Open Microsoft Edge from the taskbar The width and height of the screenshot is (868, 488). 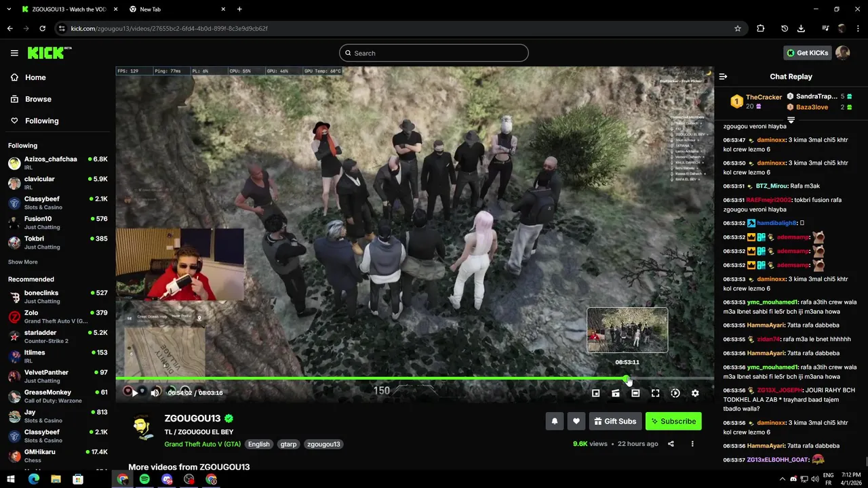point(33,479)
